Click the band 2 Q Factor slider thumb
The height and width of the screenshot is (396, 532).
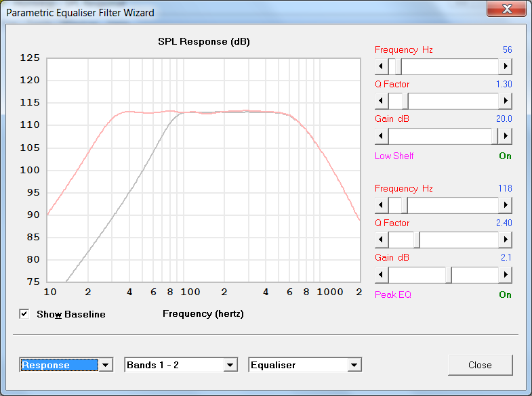pyautogui.click(x=417, y=240)
